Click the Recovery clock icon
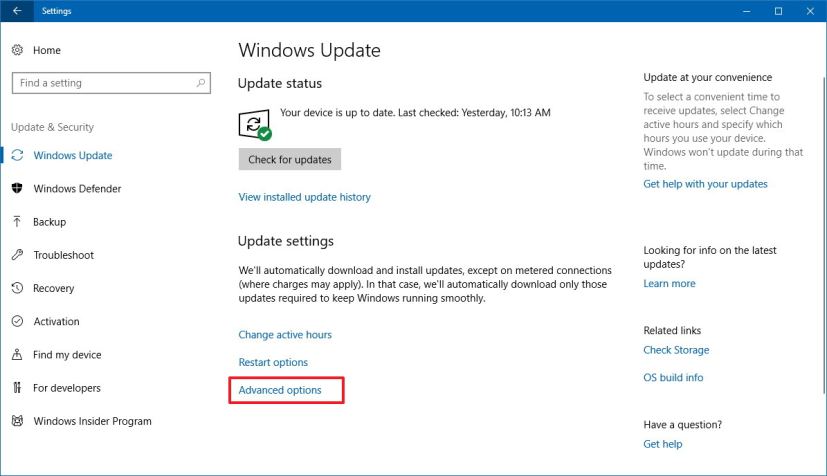The height and width of the screenshot is (476, 827). pyautogui.click(x=17, y=288)
